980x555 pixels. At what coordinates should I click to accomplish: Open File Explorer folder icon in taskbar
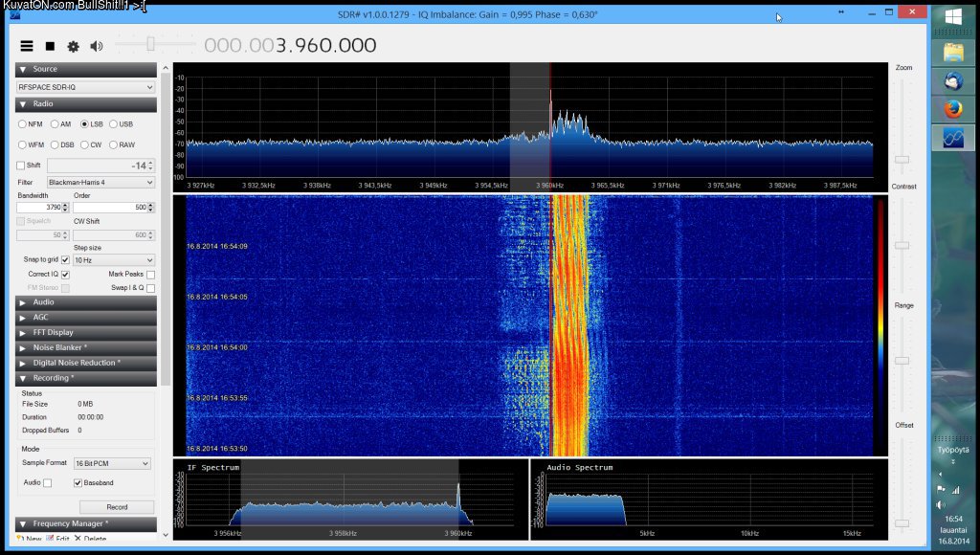click(953, 52)
